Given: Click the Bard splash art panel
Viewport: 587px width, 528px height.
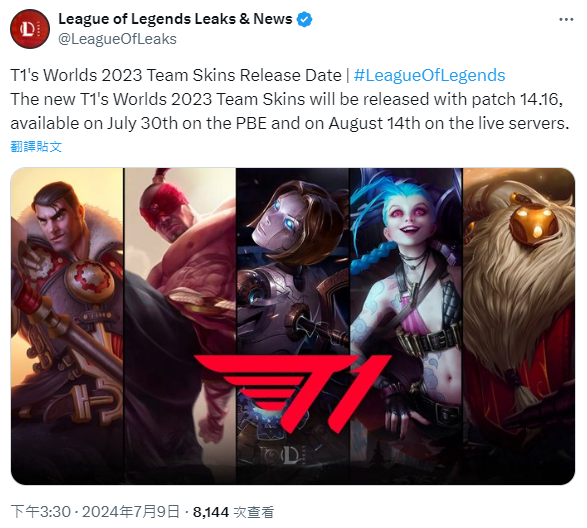Looking at the screenshot, I should (x=519, y=326).
